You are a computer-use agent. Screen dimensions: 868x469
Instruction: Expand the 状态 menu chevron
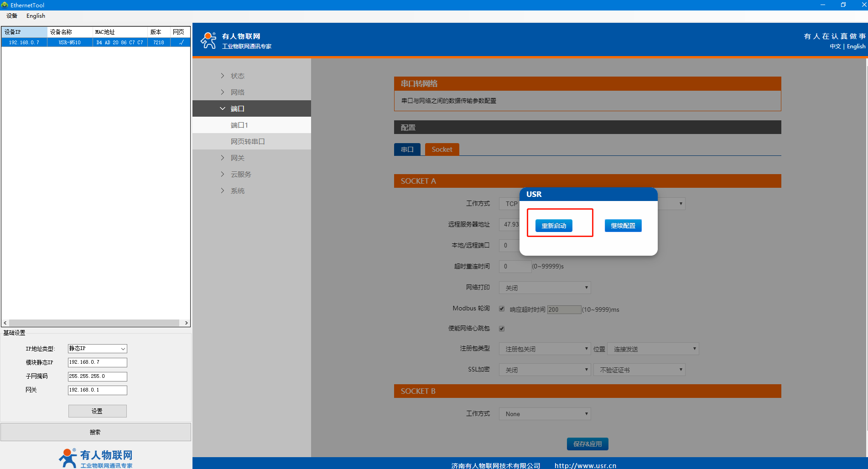point(223,76)
